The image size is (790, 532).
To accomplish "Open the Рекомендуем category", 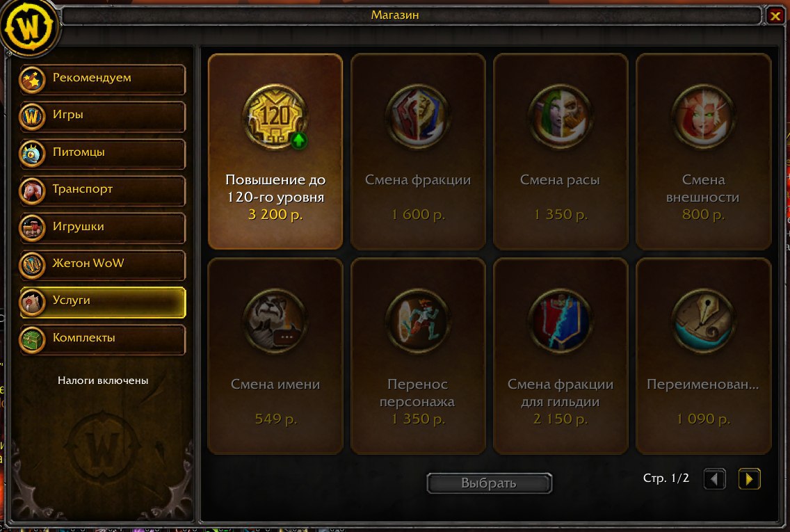I will [x=102, y=79].
